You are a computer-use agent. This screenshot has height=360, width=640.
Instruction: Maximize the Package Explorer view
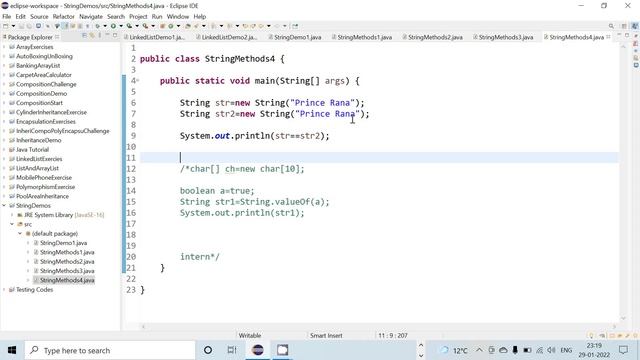[x=115, y=36]
